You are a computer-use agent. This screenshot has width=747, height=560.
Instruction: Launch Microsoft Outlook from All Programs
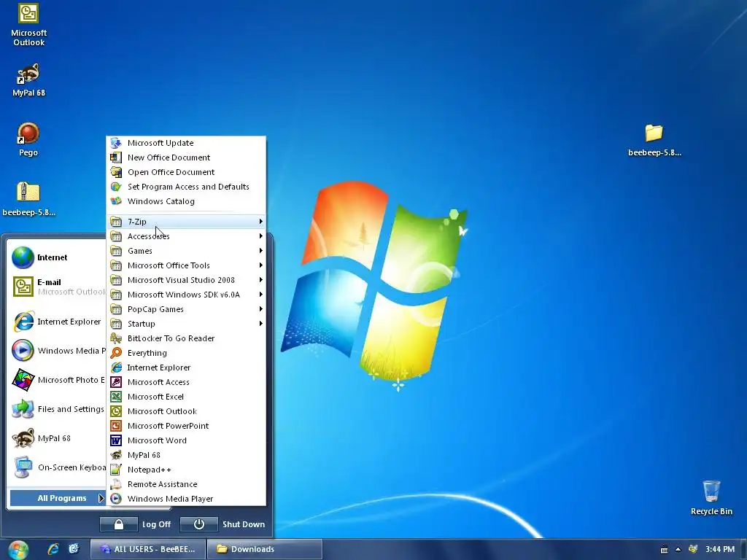[186, 411]
